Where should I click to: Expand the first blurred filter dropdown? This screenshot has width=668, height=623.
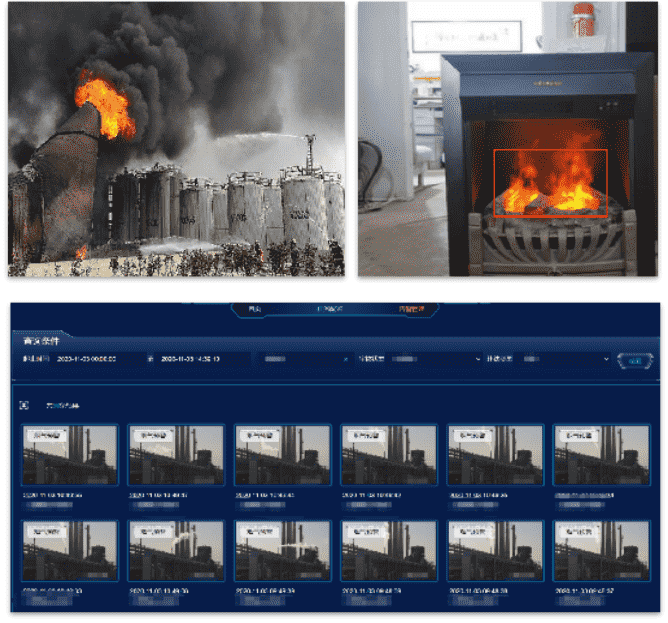300,358
